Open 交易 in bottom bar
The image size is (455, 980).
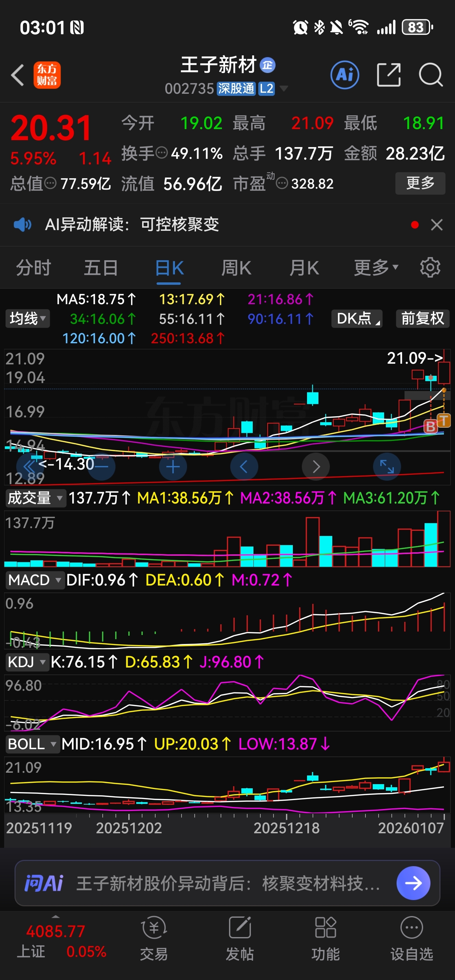(154, 938)
